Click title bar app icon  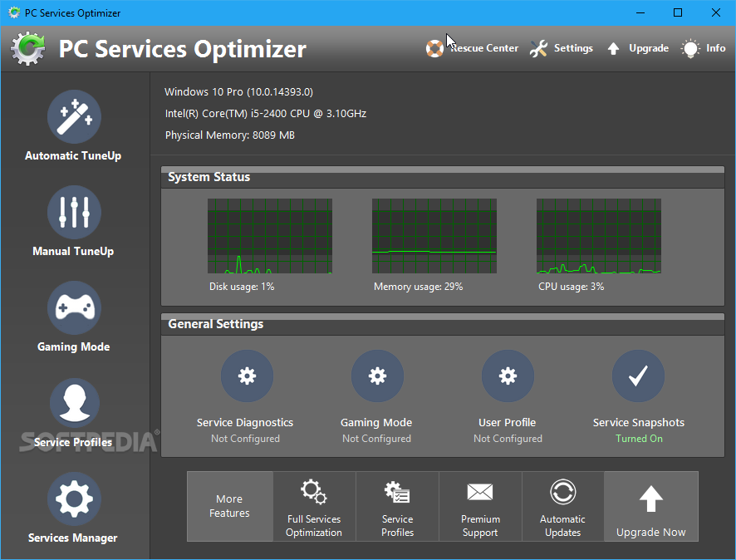(x=14, y=12)
